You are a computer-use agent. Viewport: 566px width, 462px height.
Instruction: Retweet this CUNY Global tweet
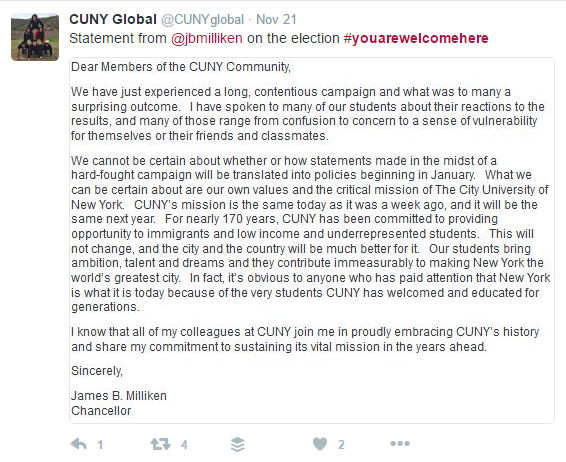(x=160, y=444)
